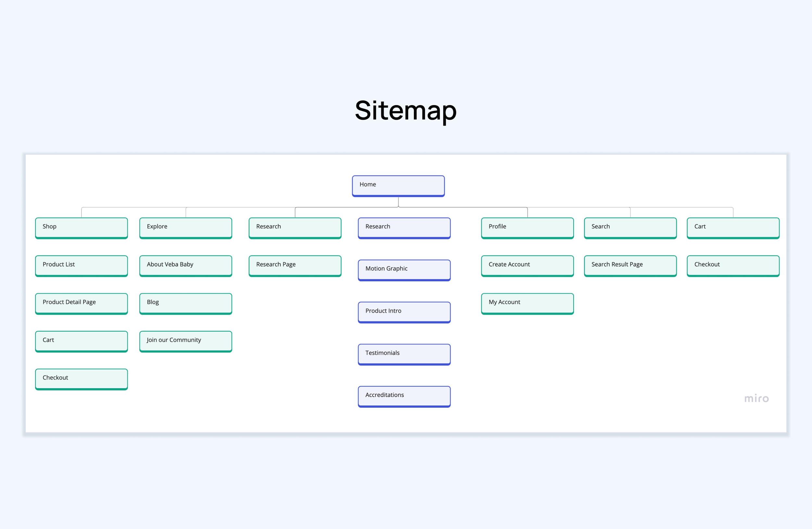Click the Checkout node under top-level Cart

point(733,266)
